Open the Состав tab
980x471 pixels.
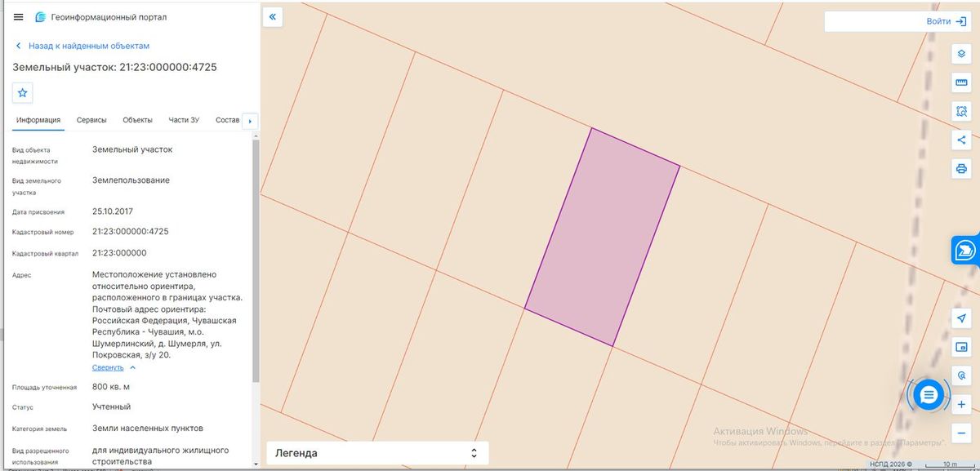(x=228, y=120)
